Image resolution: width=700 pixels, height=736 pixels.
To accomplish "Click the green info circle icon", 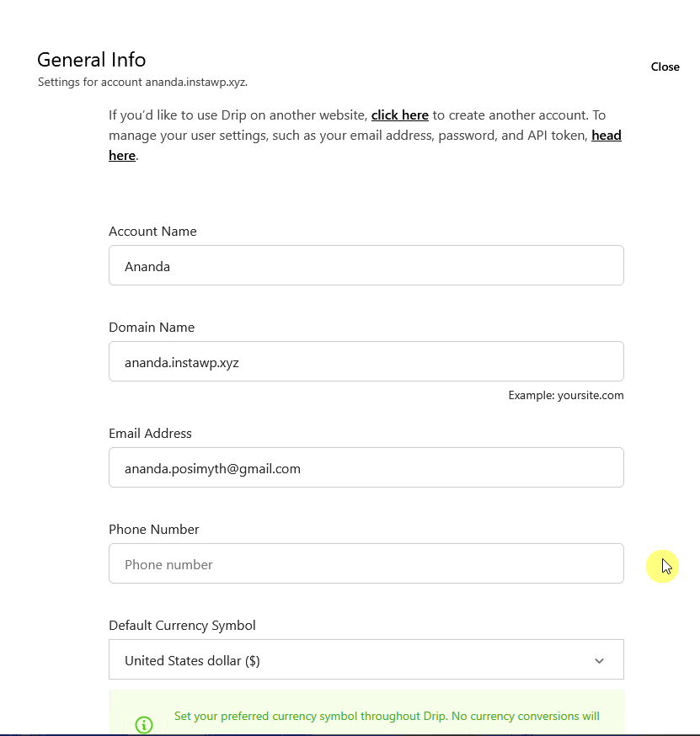I will (144, 724).
